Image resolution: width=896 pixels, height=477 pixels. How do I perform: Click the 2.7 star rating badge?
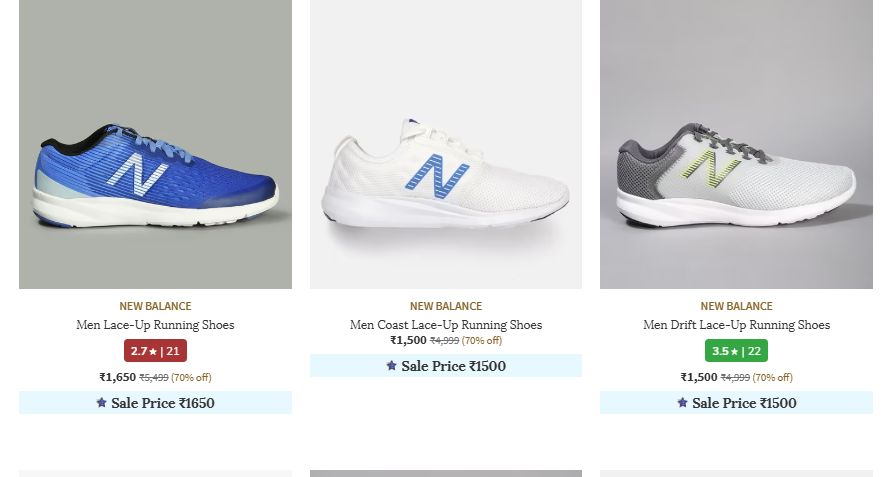[155, 351]
